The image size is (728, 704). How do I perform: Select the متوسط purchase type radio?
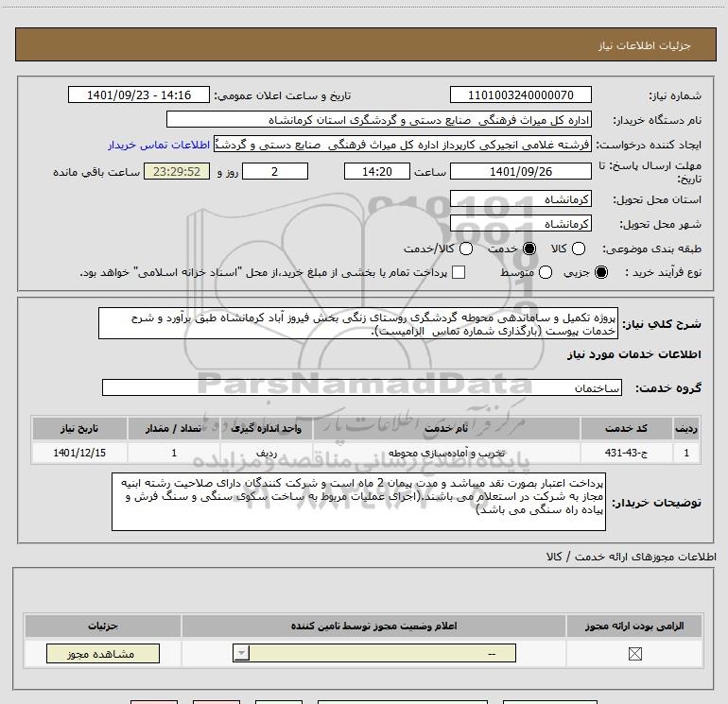[546, 272]
